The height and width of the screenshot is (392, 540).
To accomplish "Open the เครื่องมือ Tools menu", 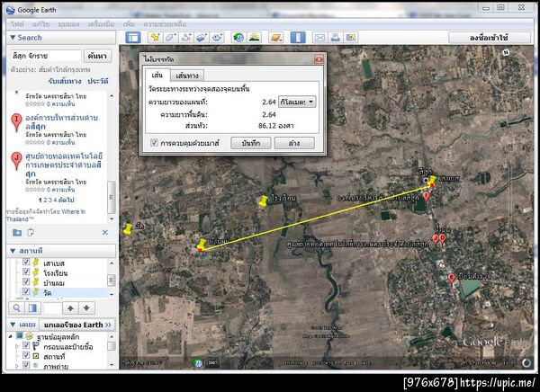I will click(x=101, y=24).
